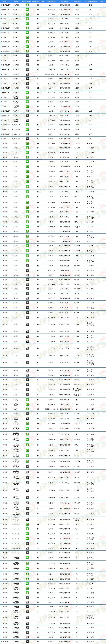Click ON diesel icon in Cascada B 20 DTH row

[27, 553]
